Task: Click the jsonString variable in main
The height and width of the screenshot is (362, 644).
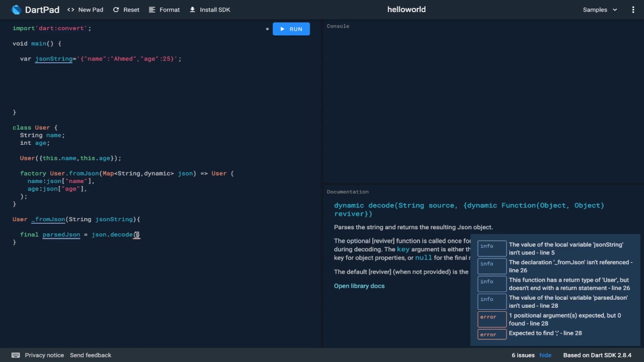Action: 53,59
